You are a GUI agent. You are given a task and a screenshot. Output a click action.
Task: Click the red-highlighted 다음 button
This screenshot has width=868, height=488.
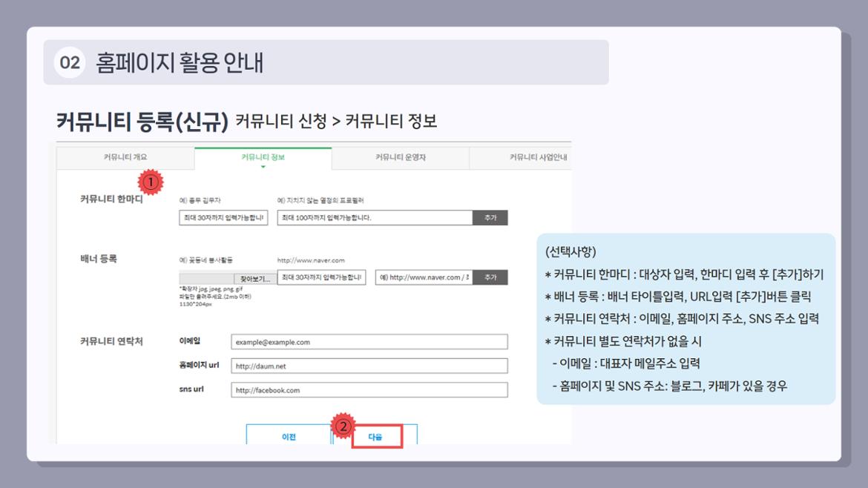click(x=373, y=438)
